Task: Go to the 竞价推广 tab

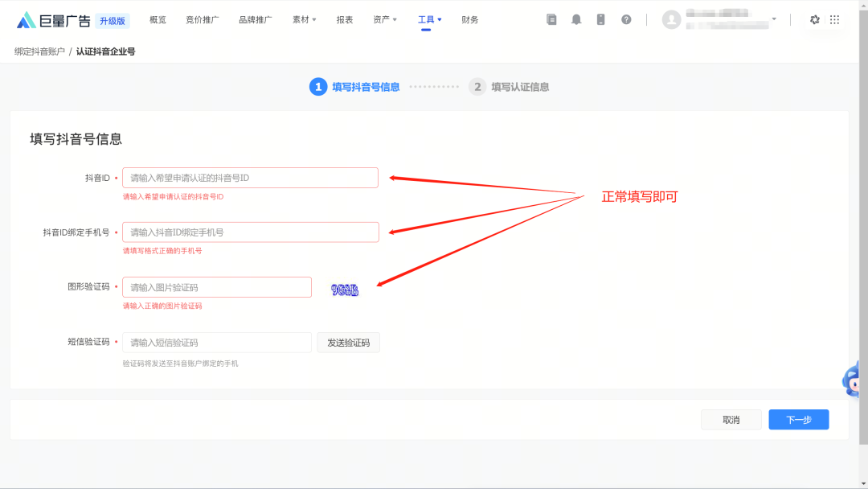Action: [x=202, y=19]
